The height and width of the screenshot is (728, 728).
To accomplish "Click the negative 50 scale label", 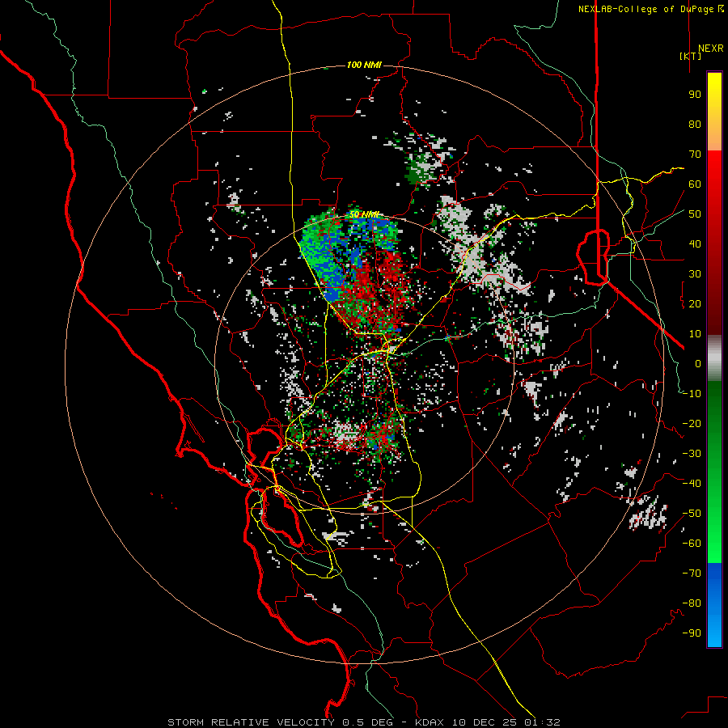I will click(x=692, y=514).
